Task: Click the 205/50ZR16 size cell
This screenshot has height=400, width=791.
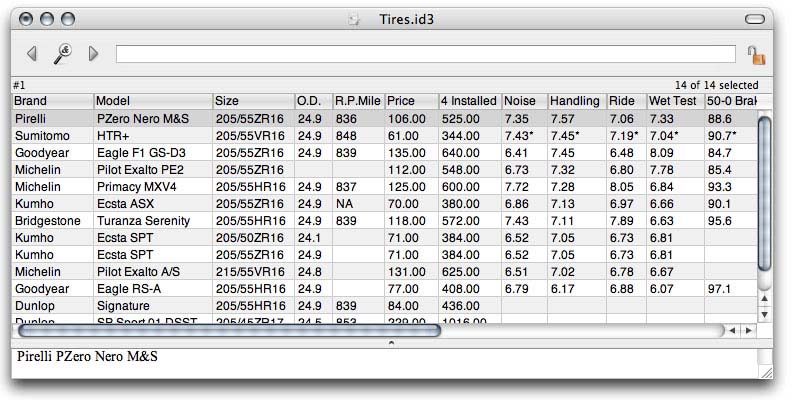Action: coord(254,238)
